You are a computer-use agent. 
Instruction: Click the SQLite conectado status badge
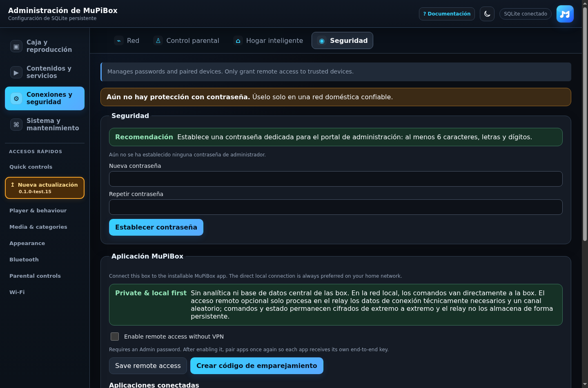pos(526,14)
